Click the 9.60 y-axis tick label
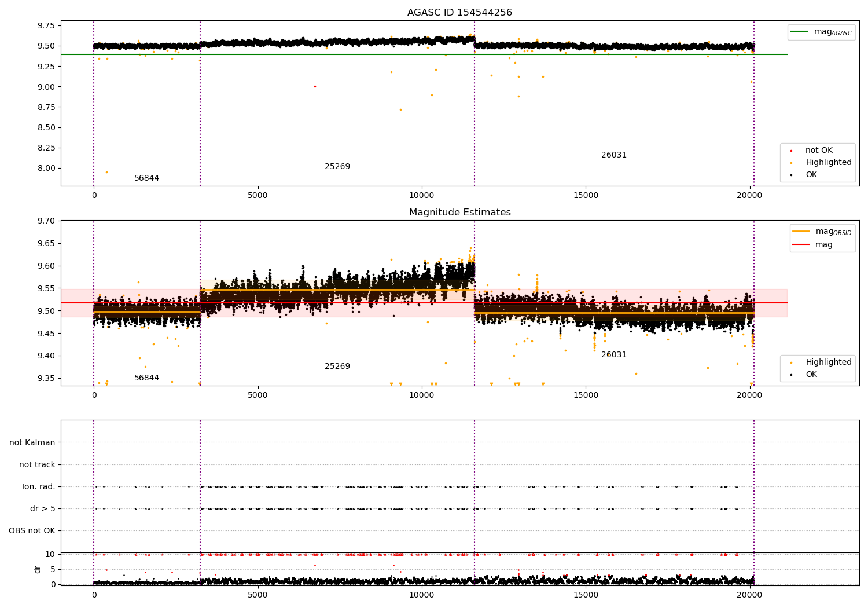The image size is (868, 608). coord(46,266)
